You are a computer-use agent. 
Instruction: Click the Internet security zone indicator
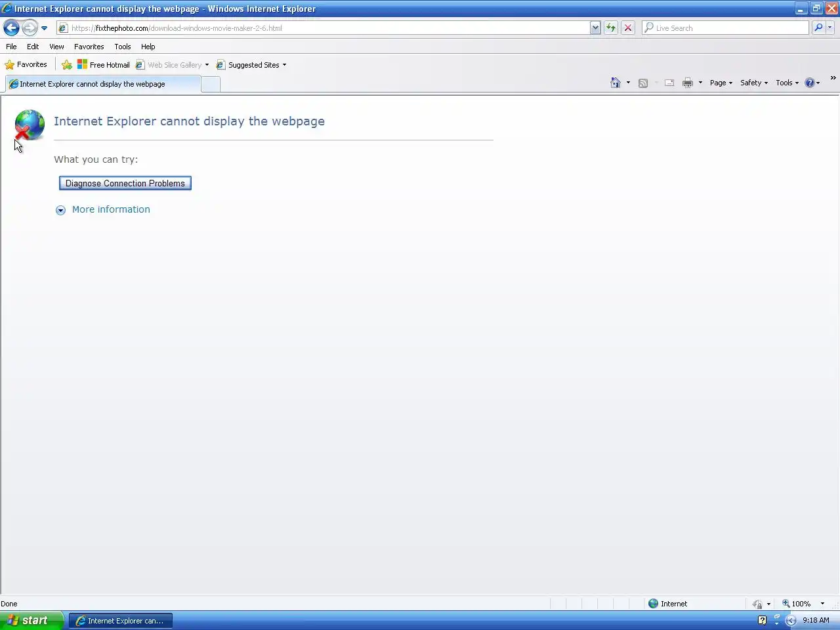(668, 604)
